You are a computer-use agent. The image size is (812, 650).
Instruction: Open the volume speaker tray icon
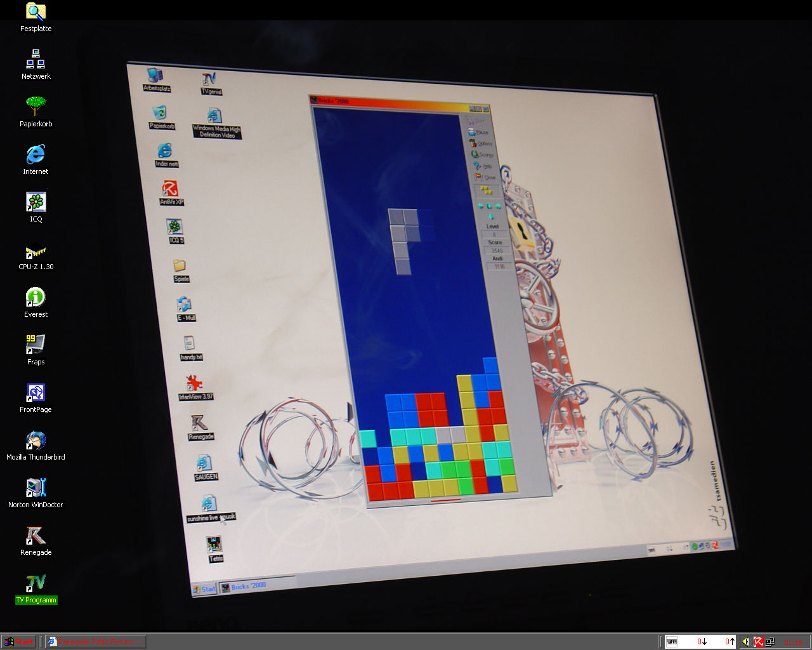pyautogui.click(x=747, y=642)
